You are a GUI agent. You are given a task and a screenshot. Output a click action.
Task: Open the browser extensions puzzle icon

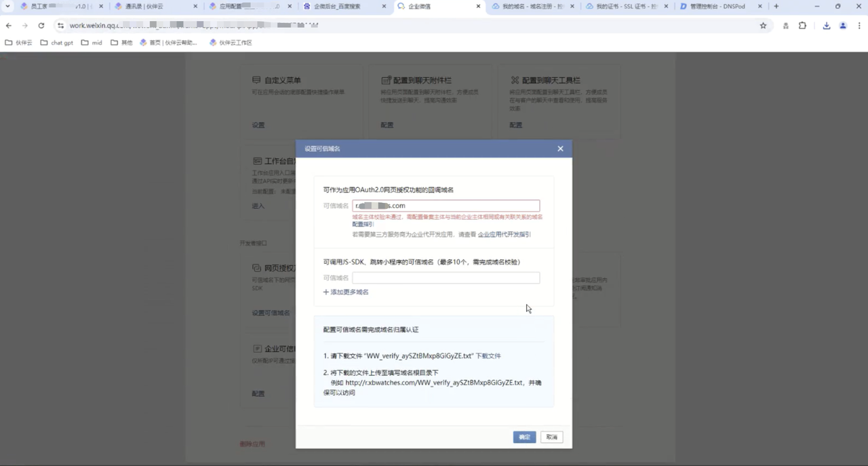pyautogui.click(x=802, y=26)
